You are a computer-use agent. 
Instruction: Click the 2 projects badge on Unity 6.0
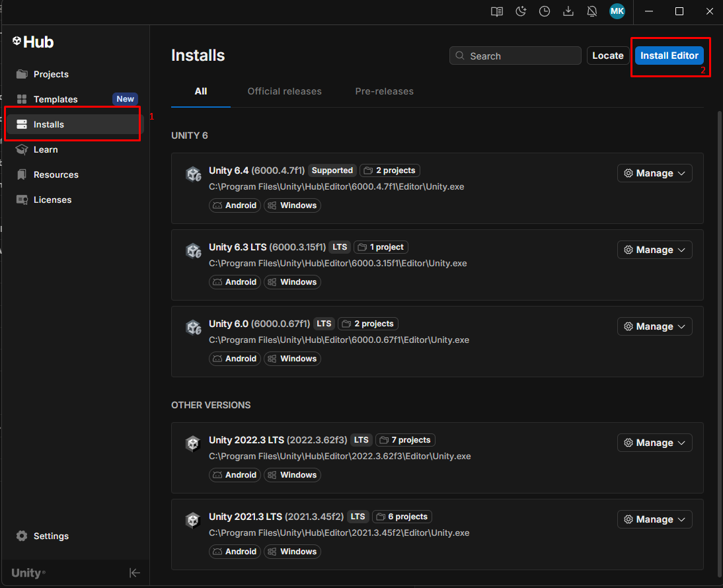pos(368,324)
